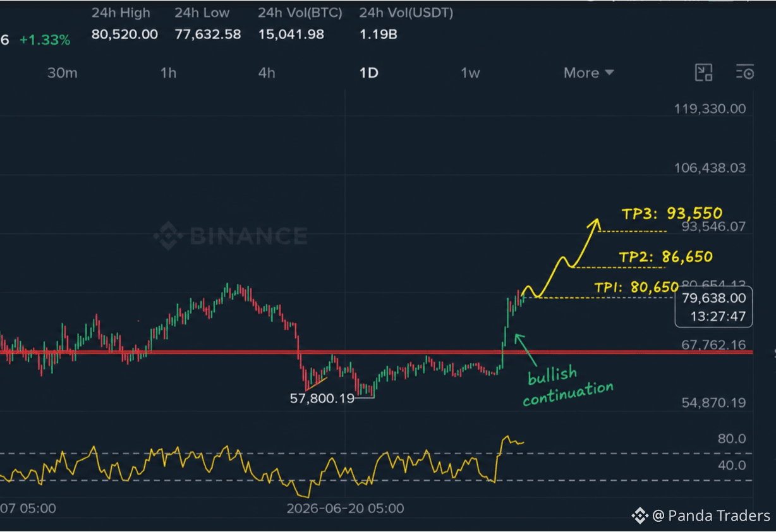Viewport: 776px width, 532px height.
Task: Open the More timeframes dropdown
Action: [x=588, y=73]
